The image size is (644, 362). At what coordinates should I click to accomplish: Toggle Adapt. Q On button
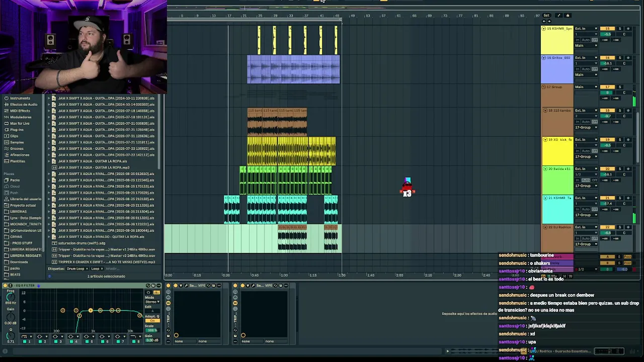click(152, 320)
